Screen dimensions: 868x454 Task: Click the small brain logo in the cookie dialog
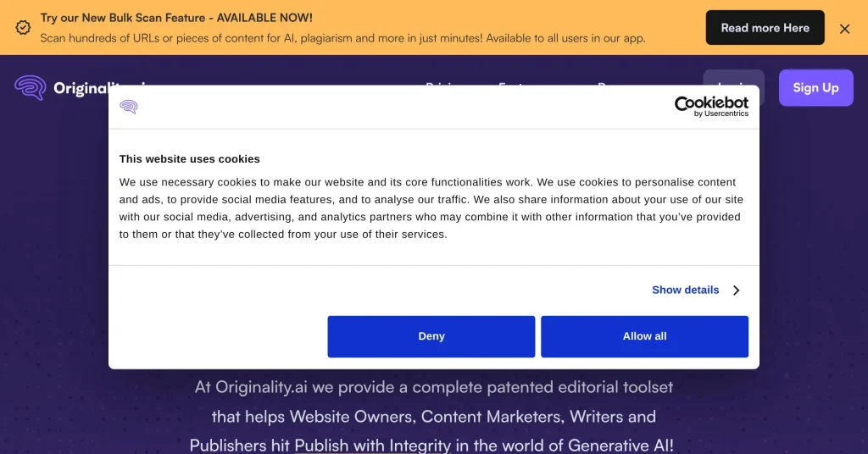click(129, 107)
